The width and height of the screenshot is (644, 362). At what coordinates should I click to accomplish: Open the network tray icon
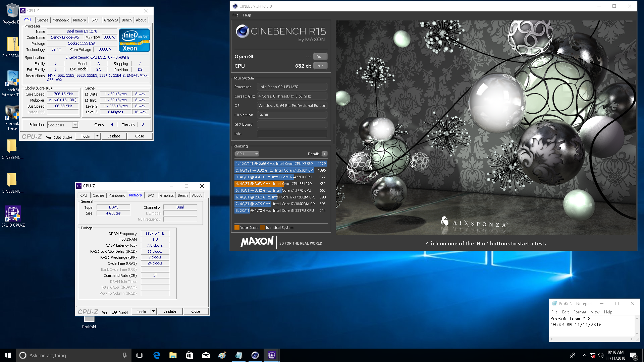coord(593,355)
